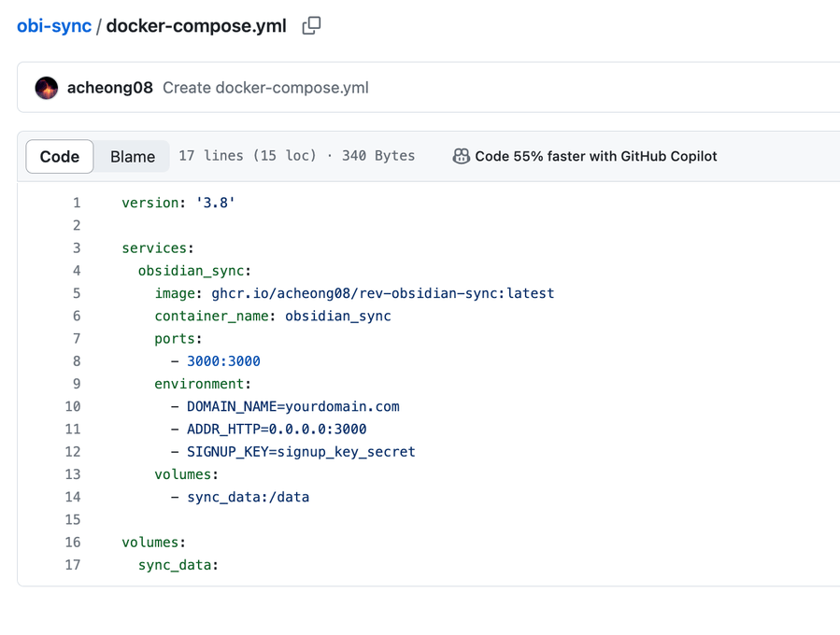The width and height of the screenshot is (840, 635).
Task: Click the '3000:3000' port mapping
Action: point(223,361)
